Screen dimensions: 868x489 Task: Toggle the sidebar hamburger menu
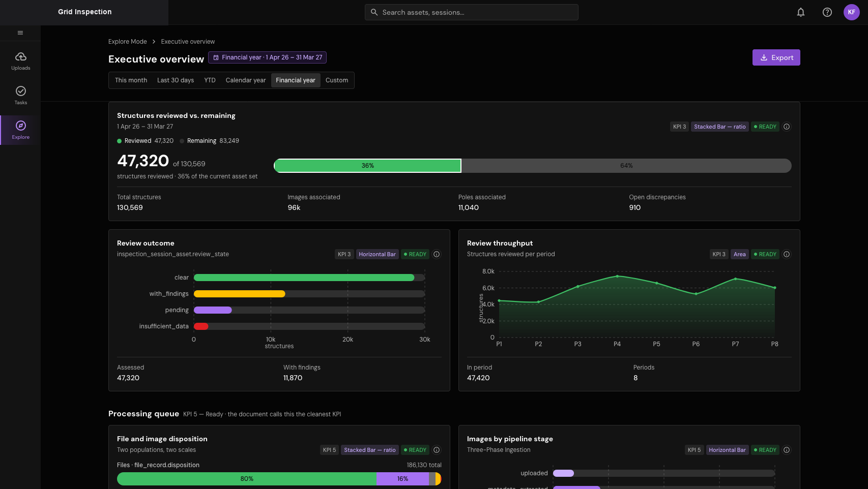tap(20, 33)
